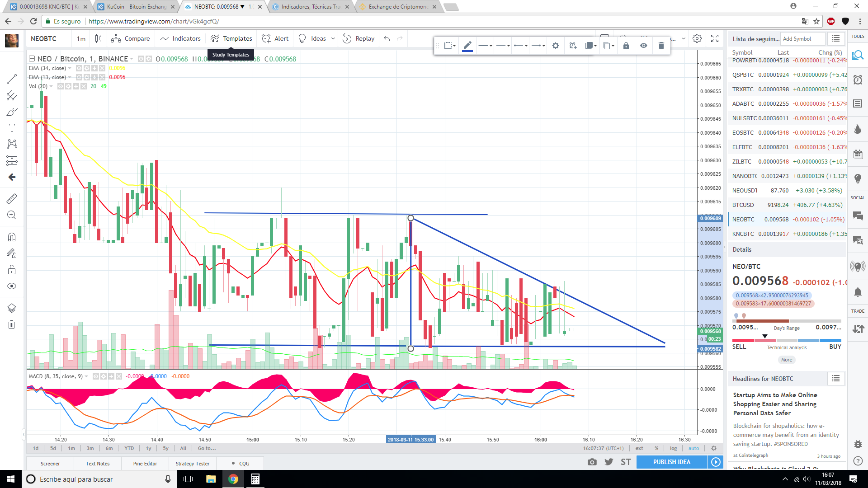This screenshot has width=868, height=488.
Task: Lock the selected drawing with padlock icon
Action: point(626,46)
